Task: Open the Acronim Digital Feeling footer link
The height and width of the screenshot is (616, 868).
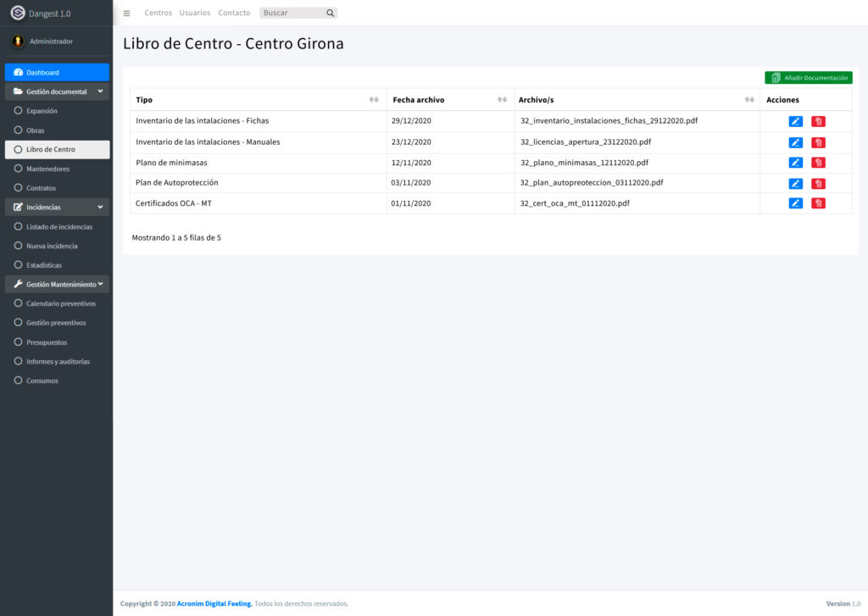Action: [x=214, y=604]
